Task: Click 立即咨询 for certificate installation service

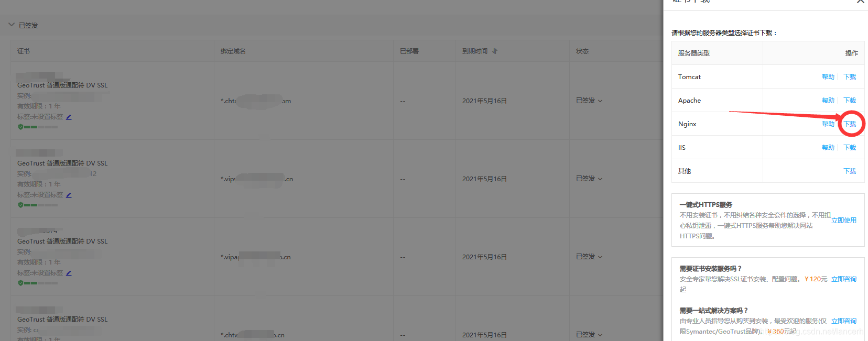Action: (844, 279)
